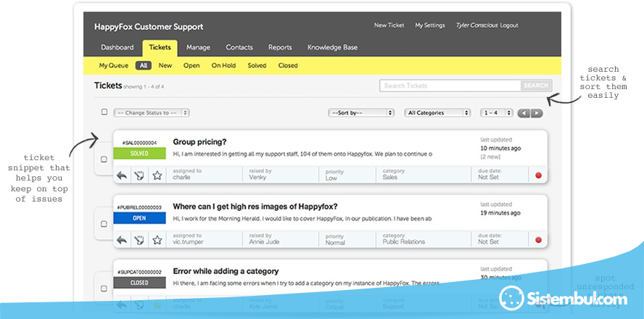Screen dimensions: 644x319
Task: Click the blue OPEN status label
Action: point(139,218)
